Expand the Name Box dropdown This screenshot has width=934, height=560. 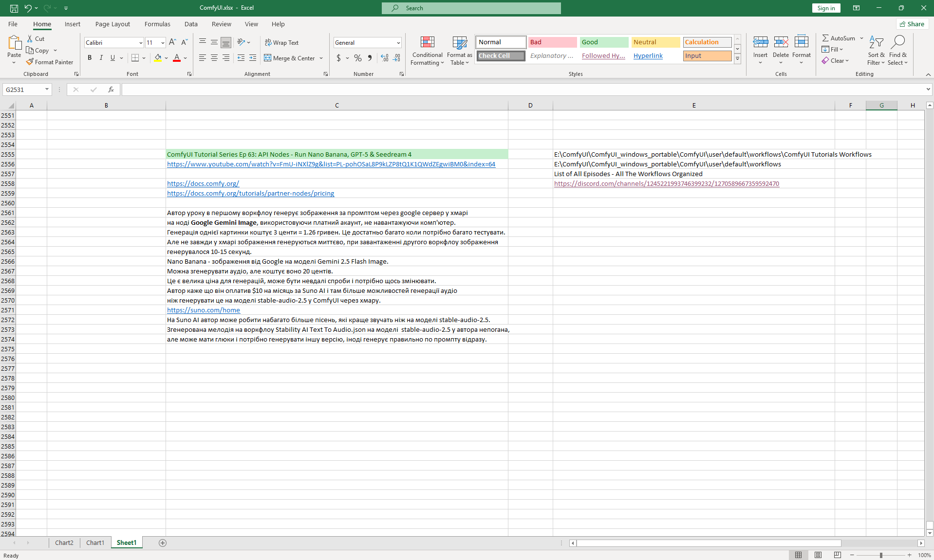click(x=47, y=90)
